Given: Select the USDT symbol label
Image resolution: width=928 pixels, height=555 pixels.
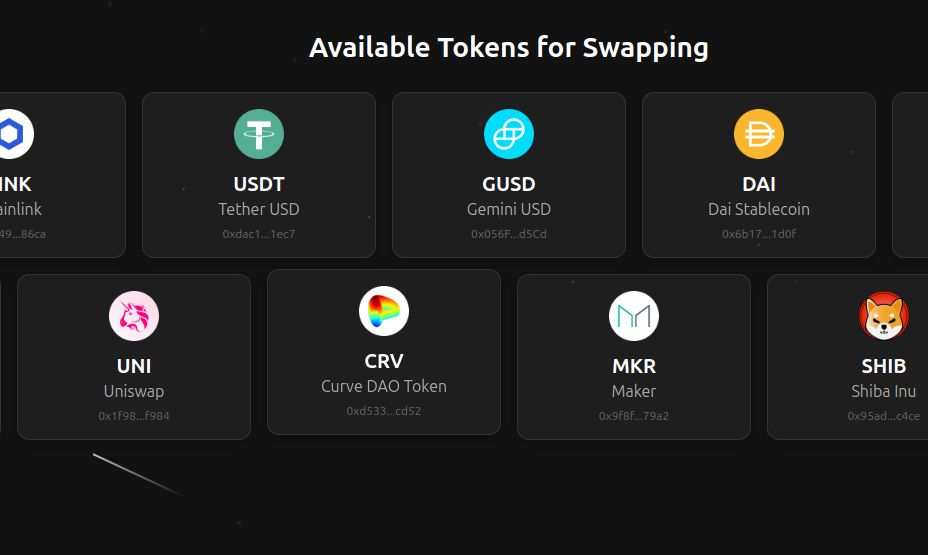Looking at the screenshot, I should click(259, 184).
